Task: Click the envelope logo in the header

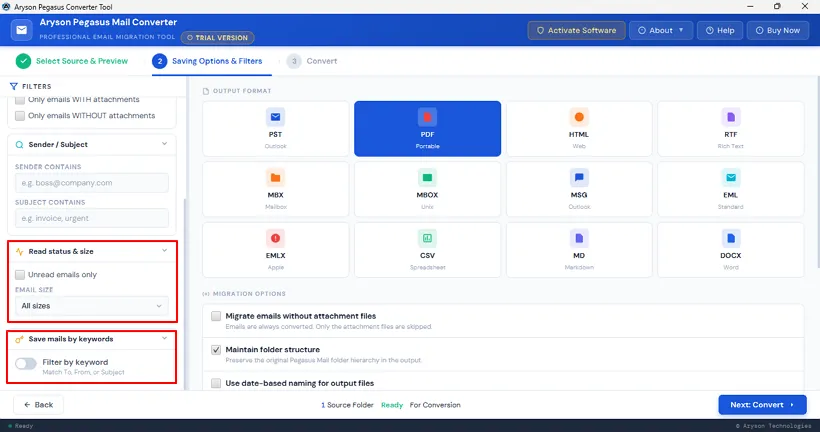Action: [x=21, y=30]
